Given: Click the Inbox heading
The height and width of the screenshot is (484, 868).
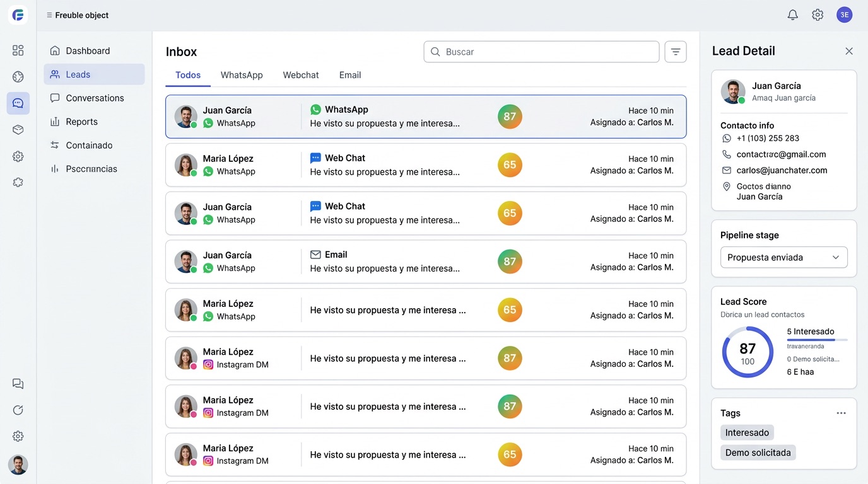Looking at the screenshot, I should [x=182, y=52].
